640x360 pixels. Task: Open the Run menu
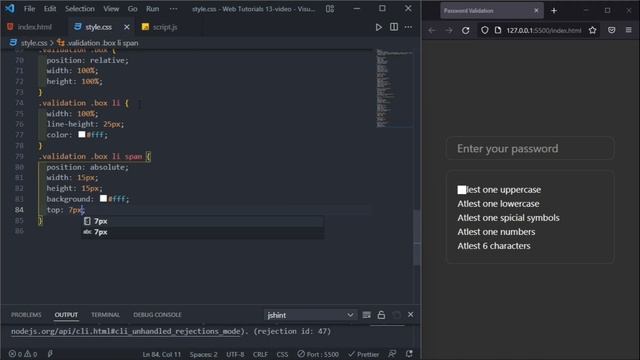(153, 9)
